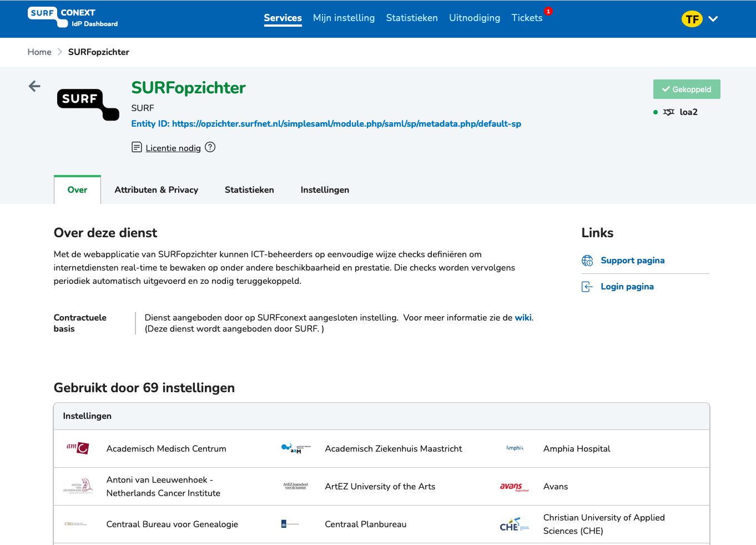756x545 pixels.
Task: Click the Antoni van Leeuwenhoek logo
Action: pyautogui.click(x=78, y=486)
